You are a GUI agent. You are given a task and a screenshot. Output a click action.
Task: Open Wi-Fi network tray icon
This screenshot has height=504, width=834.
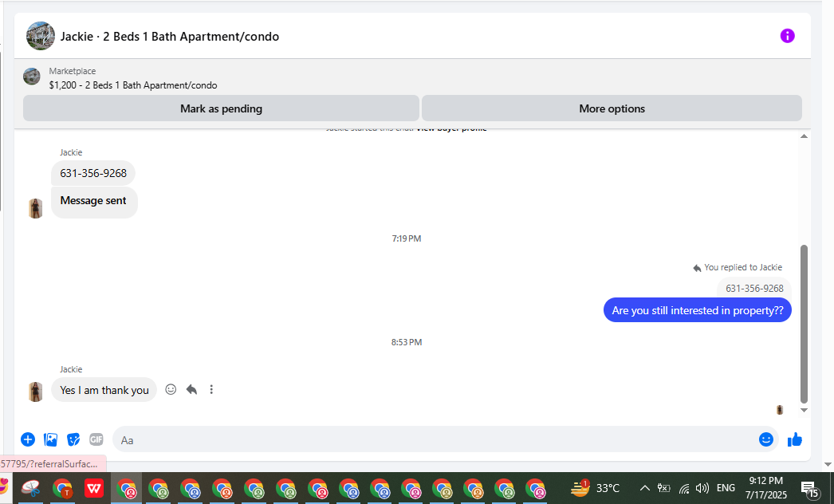(x=684, y=488)
